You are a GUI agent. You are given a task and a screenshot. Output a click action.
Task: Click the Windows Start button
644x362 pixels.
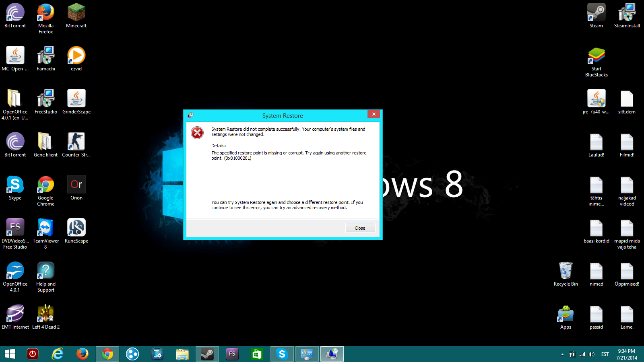coord(10,354)
